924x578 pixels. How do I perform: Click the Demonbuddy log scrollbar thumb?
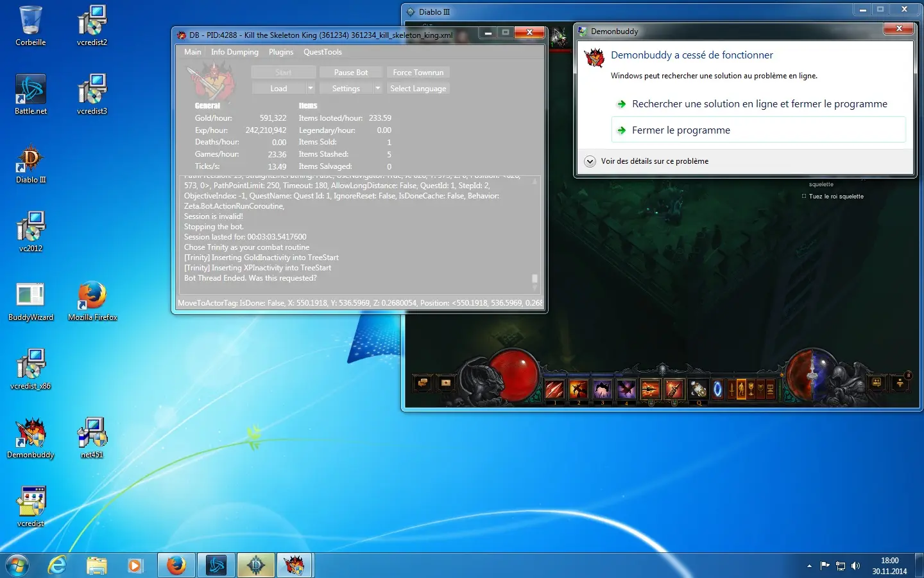[535, 279]
